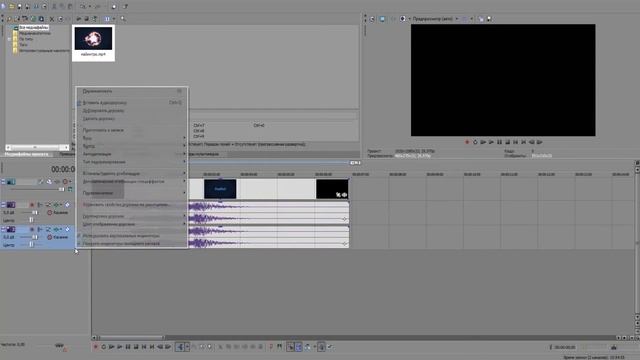Open Event FX on the black video clip
Viewport: 640px width, 360px height.
click(344, 195)
